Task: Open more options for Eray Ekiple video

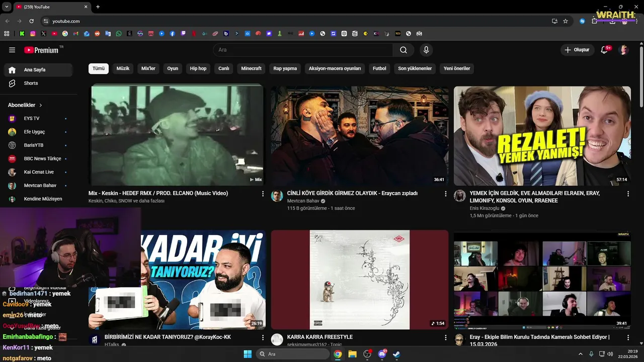Action: click(628, 337)
